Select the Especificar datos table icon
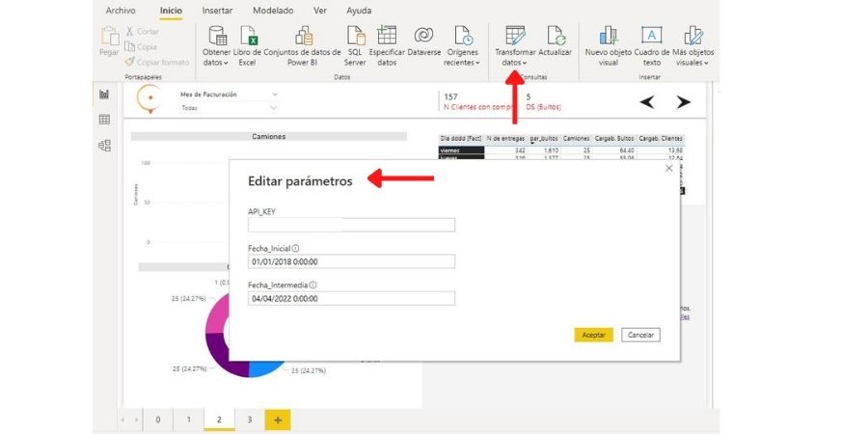Screen dimensions: 868x434 [387, 37]
